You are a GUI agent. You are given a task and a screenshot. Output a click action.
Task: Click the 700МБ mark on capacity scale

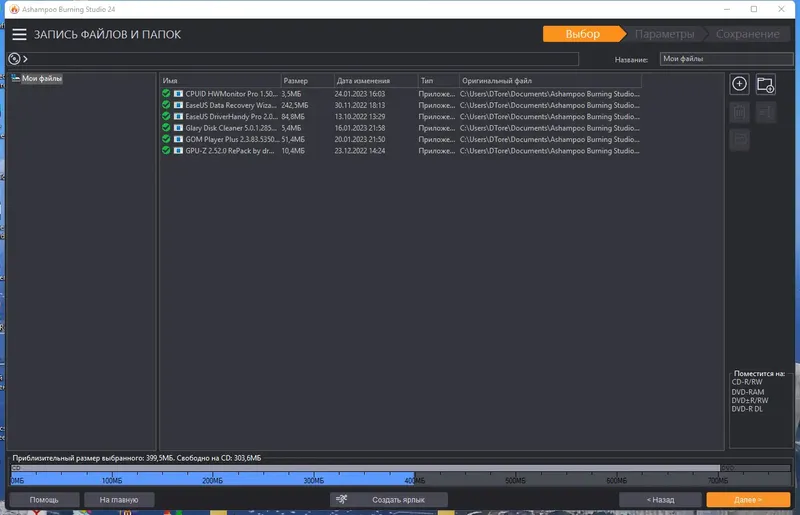tap(718, 481)
